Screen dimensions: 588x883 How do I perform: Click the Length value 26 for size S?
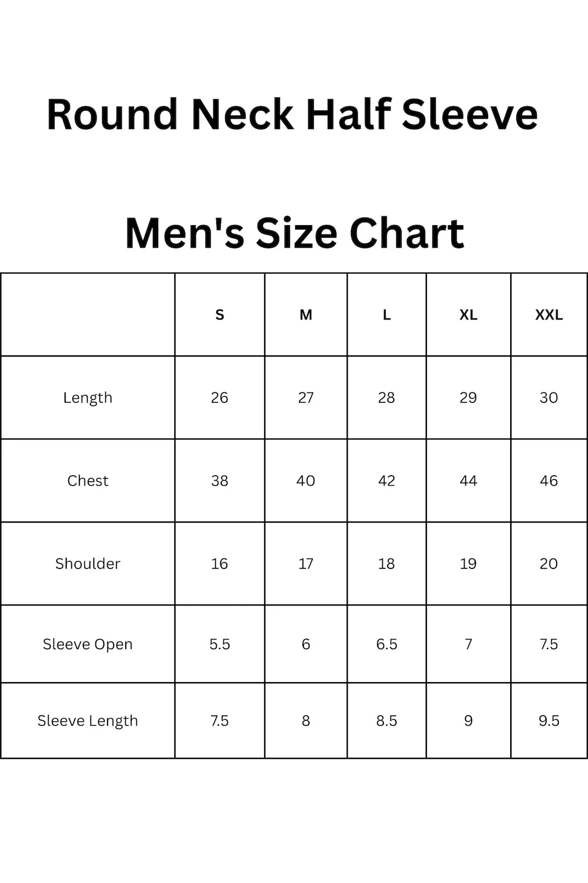220,397
